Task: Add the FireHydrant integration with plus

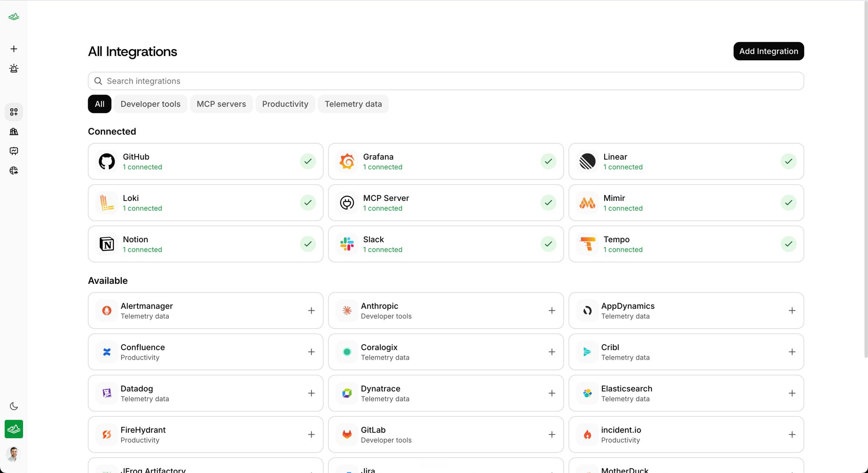Action: pyautogui.click(x=312, y=434)
